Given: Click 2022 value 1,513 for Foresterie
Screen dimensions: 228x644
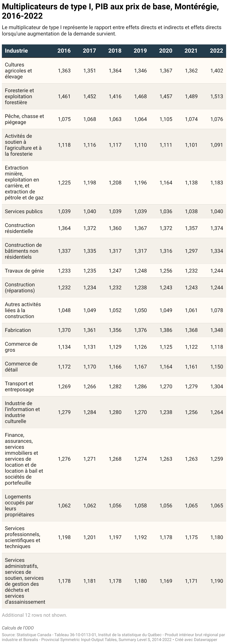Looking at the screenshot, I should pyautogui.click(x=217, y=97).
